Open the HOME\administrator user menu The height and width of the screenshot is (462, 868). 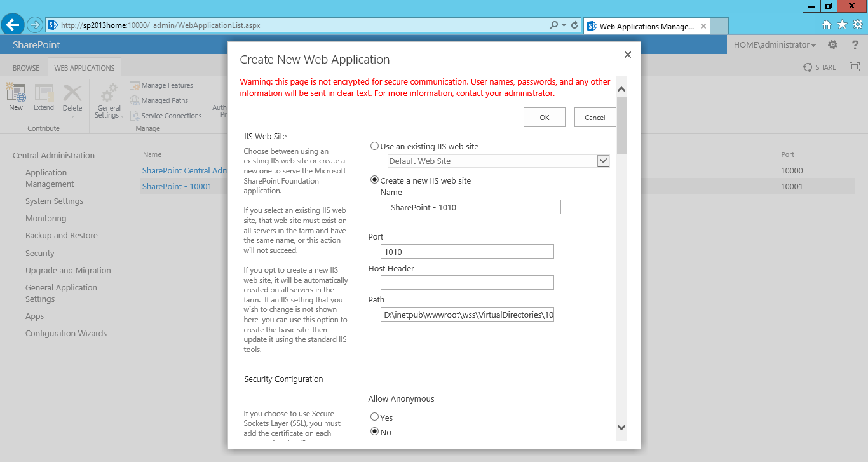(775, 45)
